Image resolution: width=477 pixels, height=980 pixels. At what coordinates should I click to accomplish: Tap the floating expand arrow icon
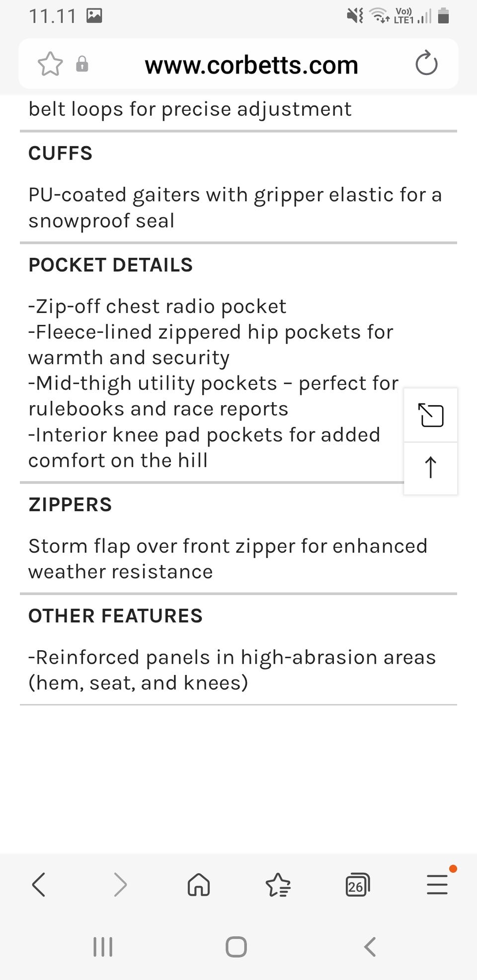pyautogui.click(x=431, y=415)
